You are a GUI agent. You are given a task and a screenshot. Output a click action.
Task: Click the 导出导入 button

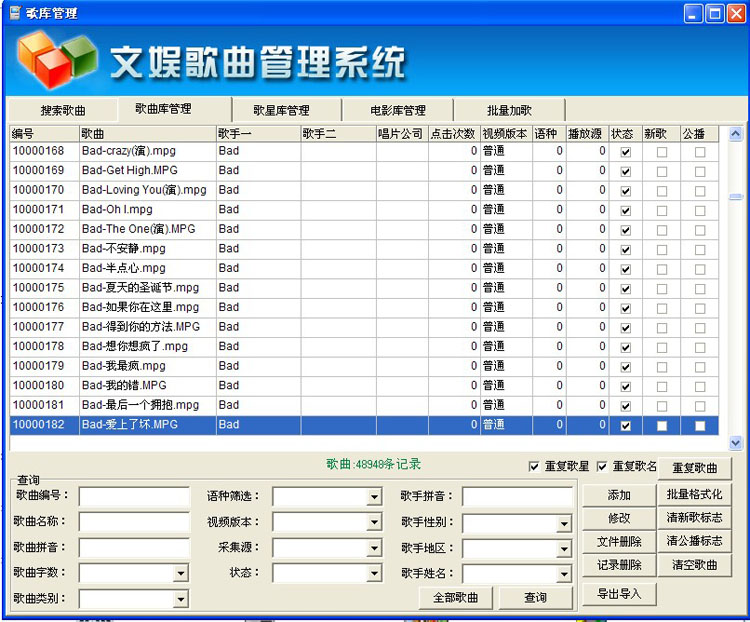(619, 594)
